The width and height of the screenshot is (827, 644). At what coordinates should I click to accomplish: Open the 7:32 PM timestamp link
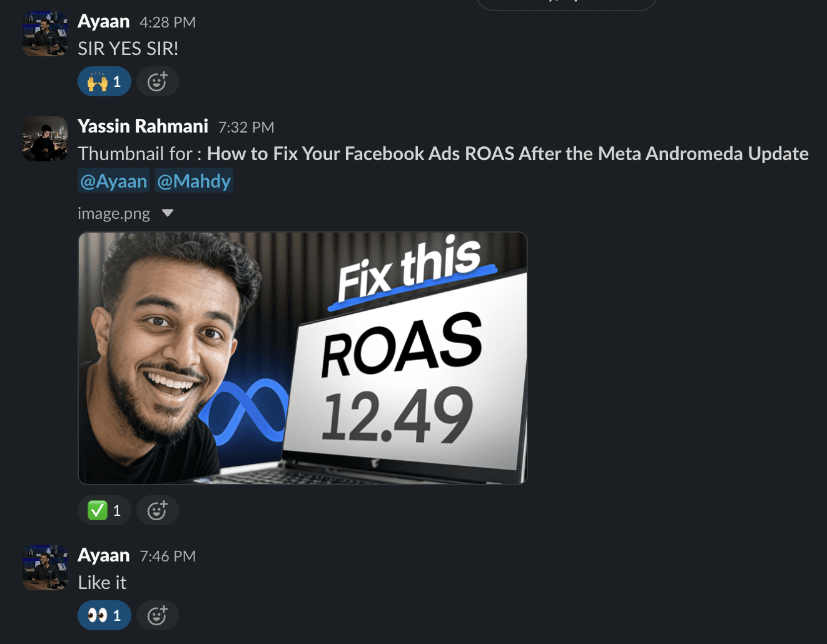(246, 128)
